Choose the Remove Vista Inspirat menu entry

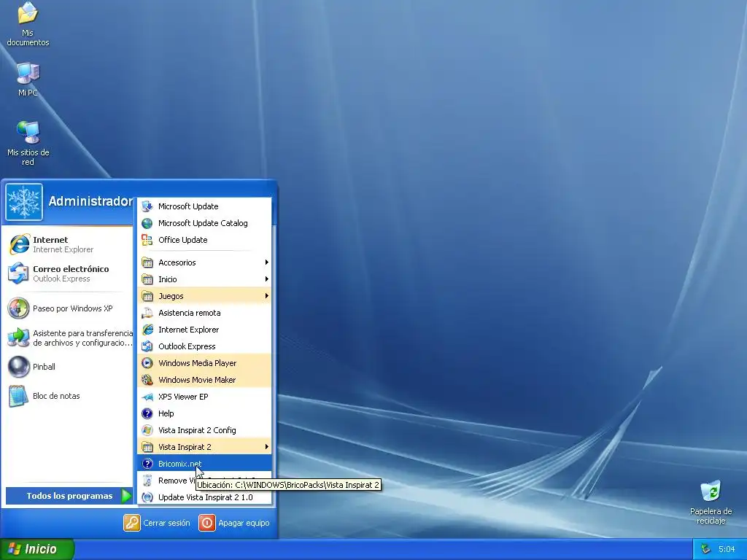204,481
